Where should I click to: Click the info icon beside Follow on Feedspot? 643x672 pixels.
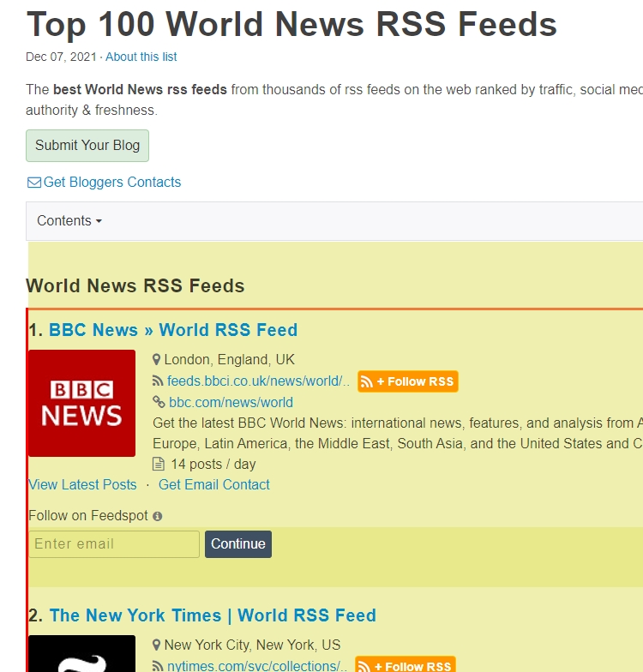tap(158, 516)
